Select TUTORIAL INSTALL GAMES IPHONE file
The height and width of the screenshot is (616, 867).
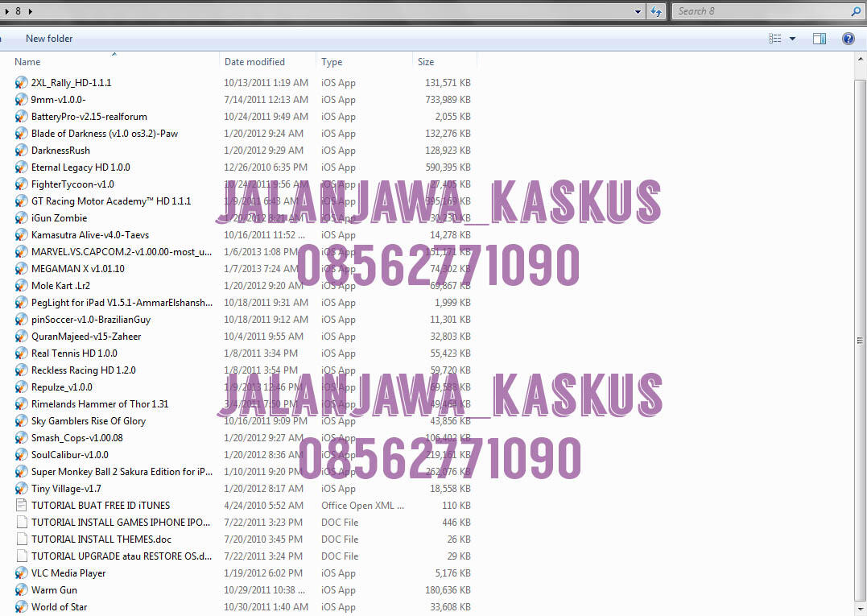tap(121, 523)
